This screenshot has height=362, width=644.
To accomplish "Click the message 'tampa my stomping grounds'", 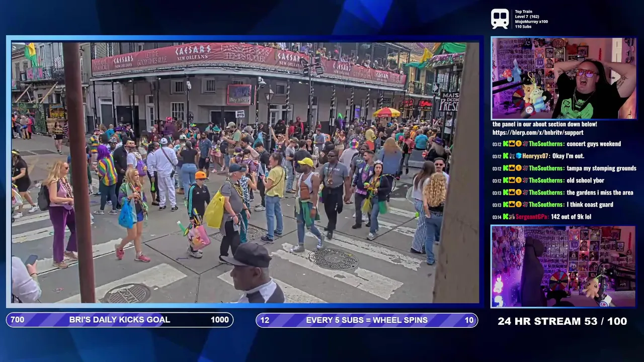I will [601, 168].
